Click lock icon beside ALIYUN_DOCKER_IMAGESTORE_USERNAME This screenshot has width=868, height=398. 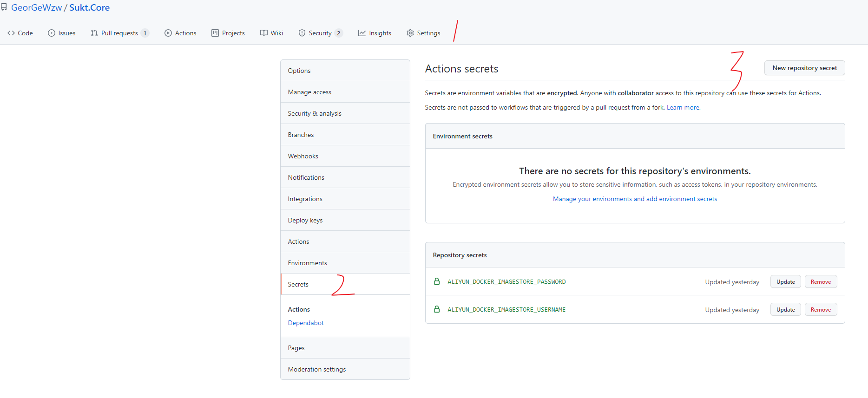tap(437, 309)
